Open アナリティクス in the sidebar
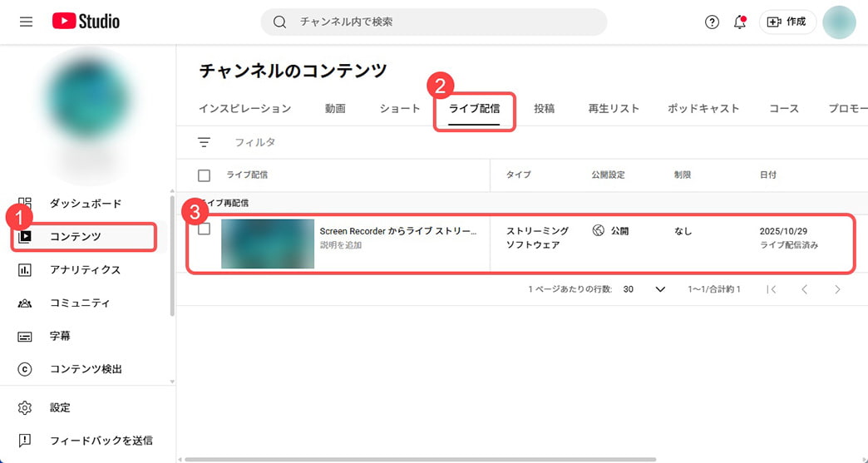This screenshot has width=868, height=463. coord(86,270)
